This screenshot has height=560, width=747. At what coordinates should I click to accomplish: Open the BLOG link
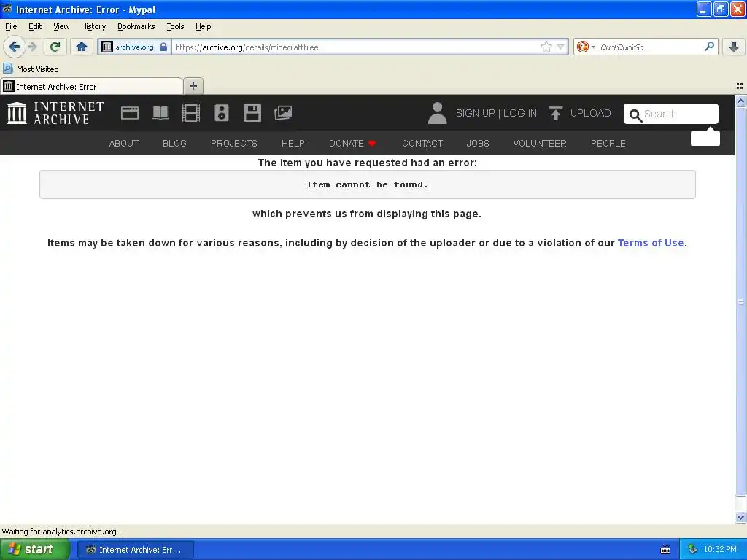tap(174, 144)
